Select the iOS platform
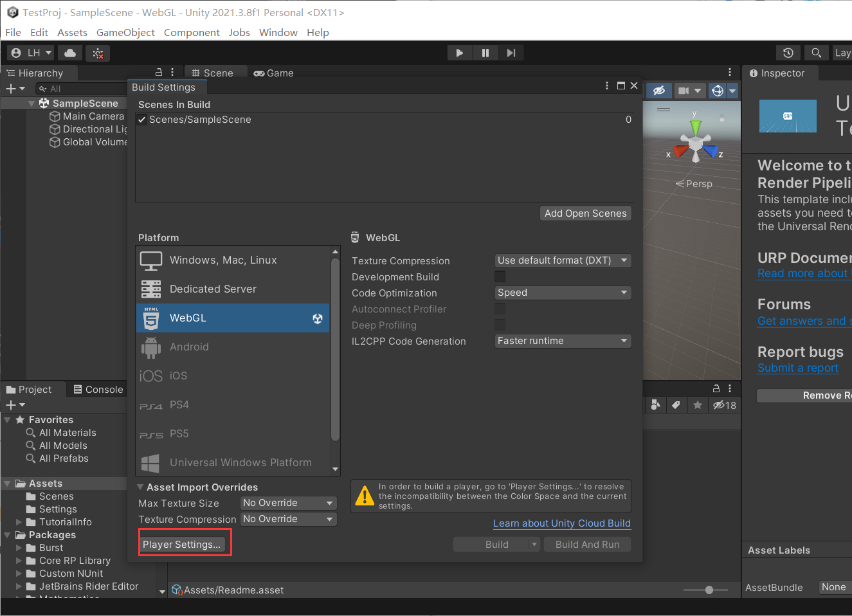Image resolution: width=852 pixels, height=616 pixels. pyautogui.click(x=233, y=376)
